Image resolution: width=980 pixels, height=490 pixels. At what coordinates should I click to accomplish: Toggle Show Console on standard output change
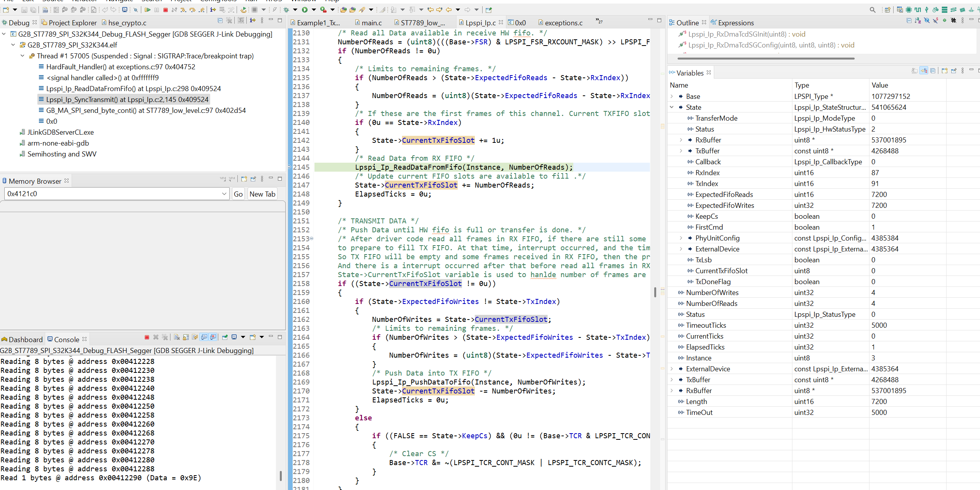204,337
